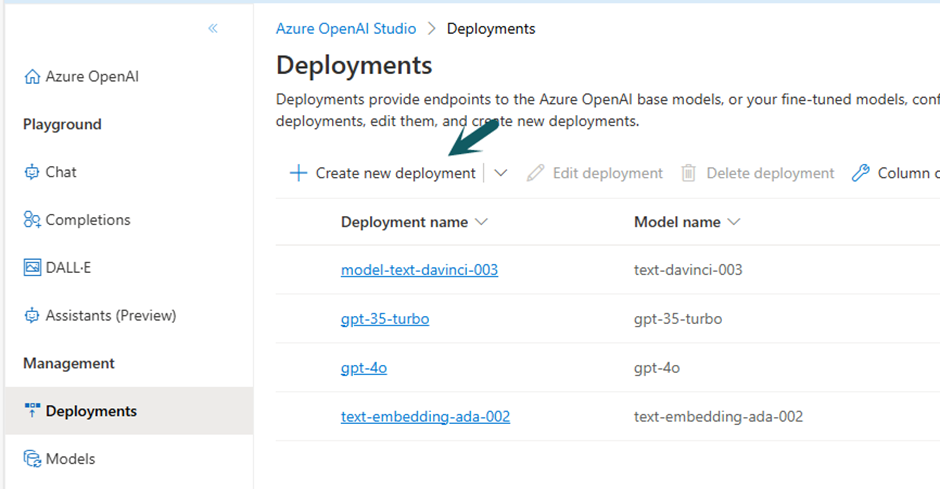The width and height of the screenshot is (940, 489).
Task: Click the Model name column header
Action: 677,222
